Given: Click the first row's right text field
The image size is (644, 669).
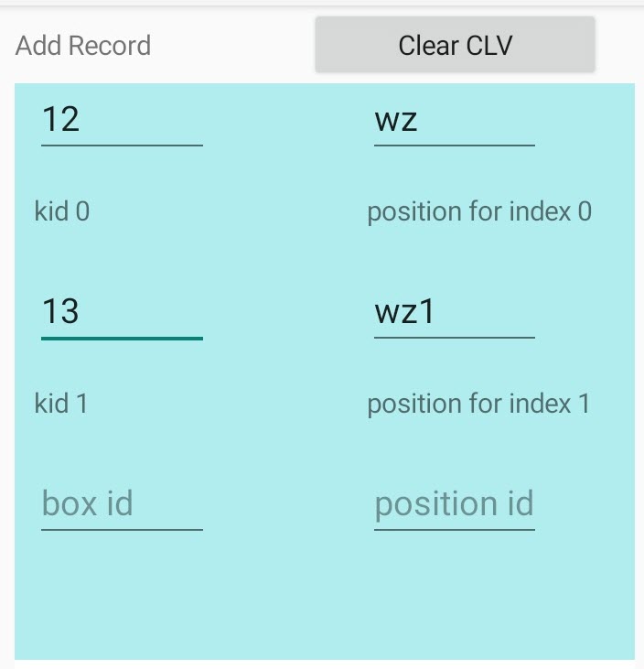Looking at the screenshot, I should pyautogui.click(x=454, y=120).
